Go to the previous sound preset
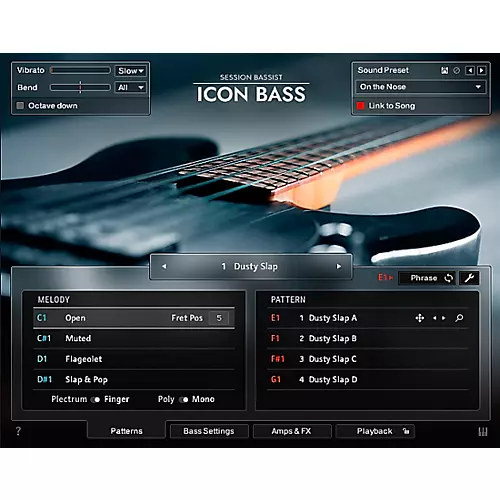Screen dimensions: 500x500 coord(470,70)
